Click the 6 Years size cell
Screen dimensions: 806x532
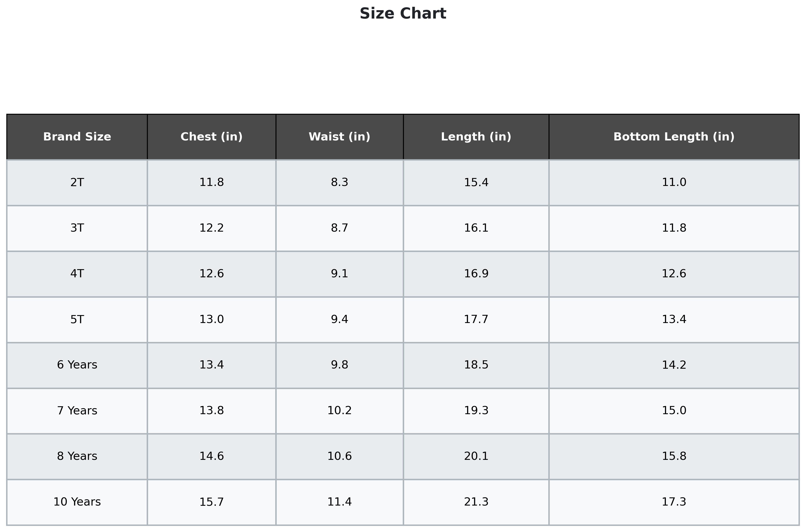point(77,365)
